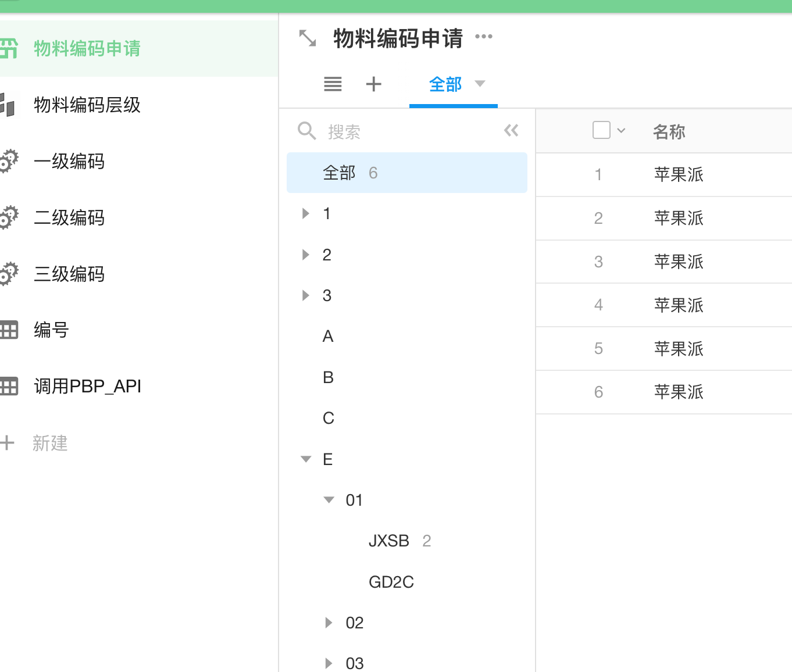Expand tree node 03
Image resolution: width=792 pixels, height=672 pixels.
329,663
